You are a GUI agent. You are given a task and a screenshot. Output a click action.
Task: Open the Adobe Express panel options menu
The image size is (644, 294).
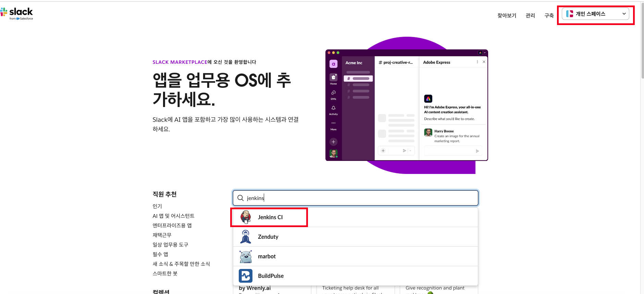(x=477, y=62)
